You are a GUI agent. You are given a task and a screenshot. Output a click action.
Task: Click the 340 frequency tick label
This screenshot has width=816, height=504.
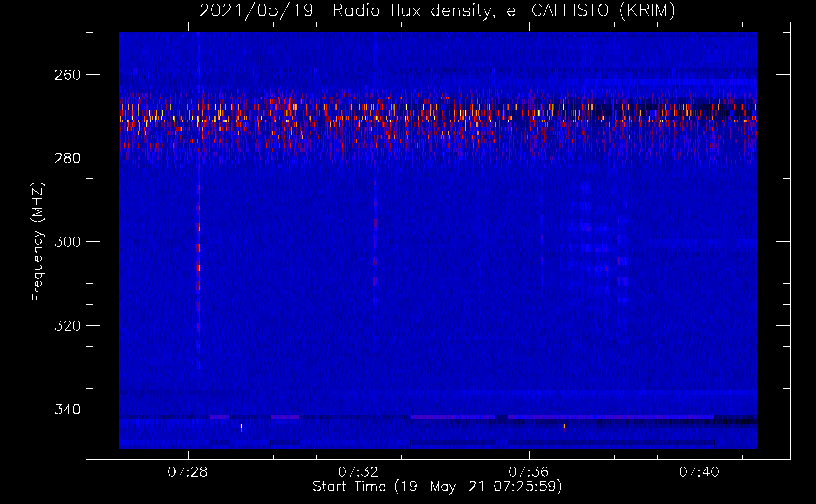click(x=67, y=409)
